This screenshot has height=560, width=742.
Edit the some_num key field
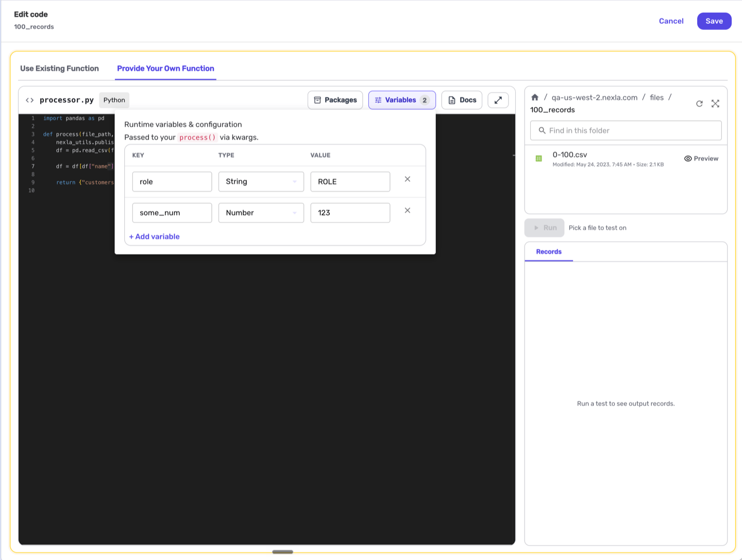click(172, 213)
